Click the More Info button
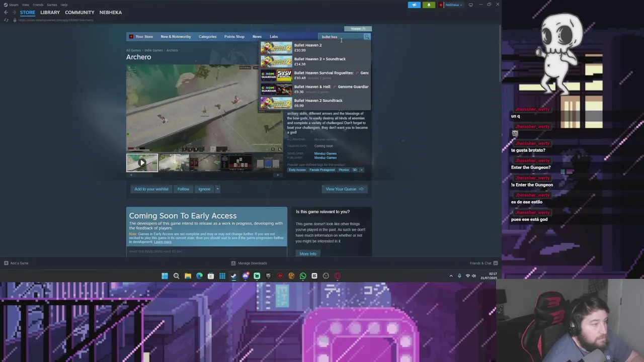This screenshot has width=644, height=362. pyautogui.click(x=308, y=254)
